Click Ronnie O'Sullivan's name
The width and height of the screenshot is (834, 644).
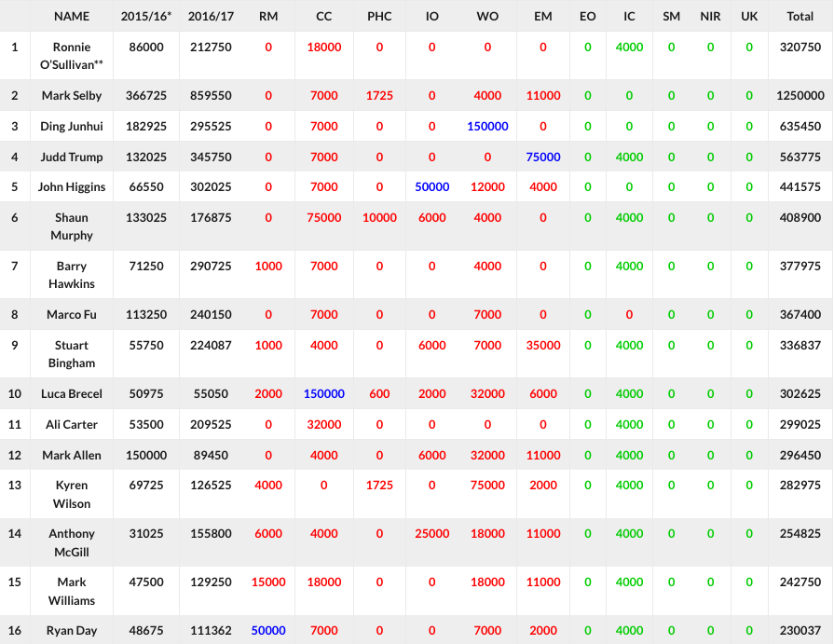click(x=72, y=55)
